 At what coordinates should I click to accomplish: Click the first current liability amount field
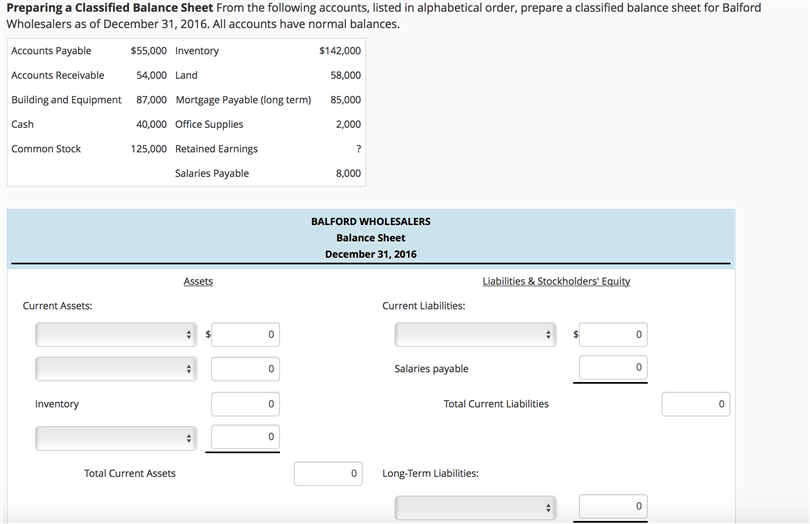(x=613, y=334)
